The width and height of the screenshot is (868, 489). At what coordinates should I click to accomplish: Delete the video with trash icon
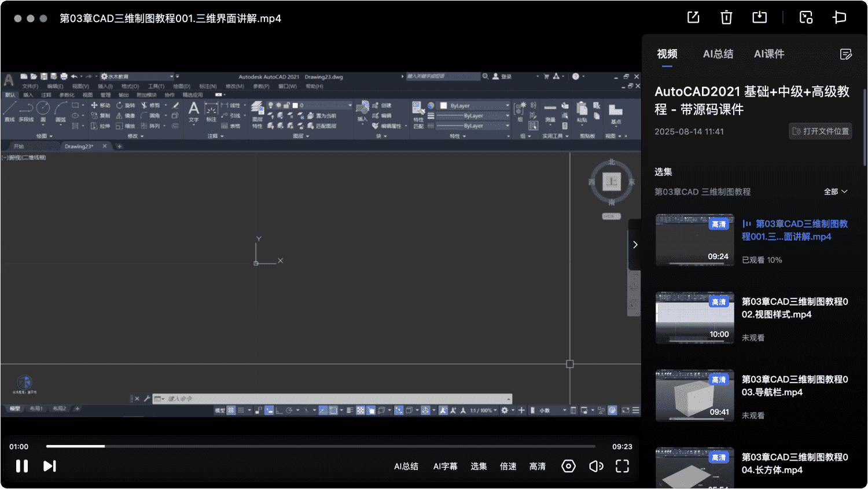point(726,17)
